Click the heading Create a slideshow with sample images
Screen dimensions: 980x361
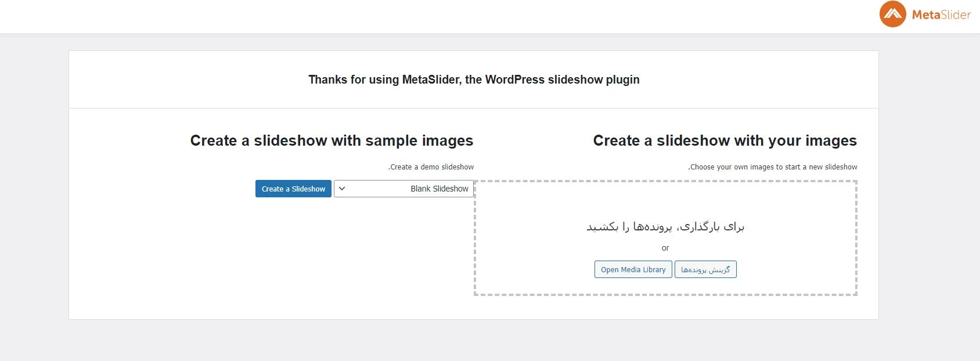pos(332,140)
